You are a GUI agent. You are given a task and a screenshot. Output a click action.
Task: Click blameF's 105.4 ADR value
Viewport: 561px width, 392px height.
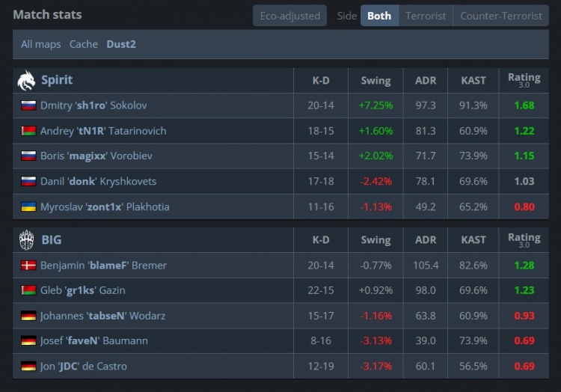[x=426, y=266]
